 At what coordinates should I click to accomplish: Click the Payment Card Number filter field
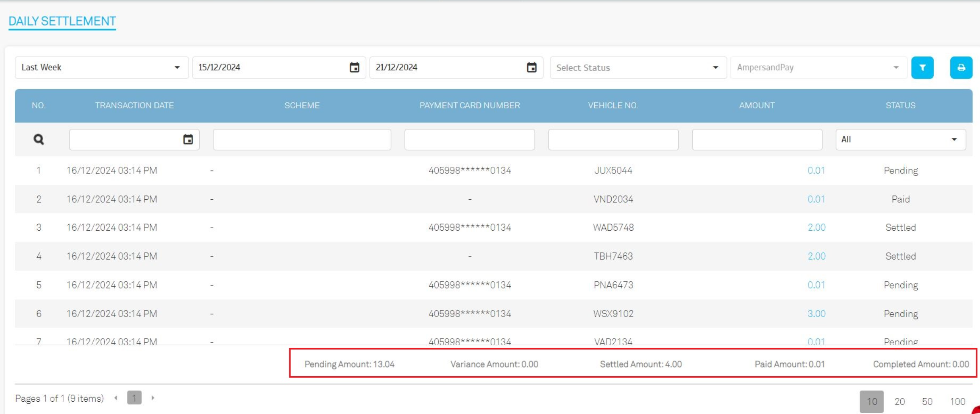click(x=469, y=140)
